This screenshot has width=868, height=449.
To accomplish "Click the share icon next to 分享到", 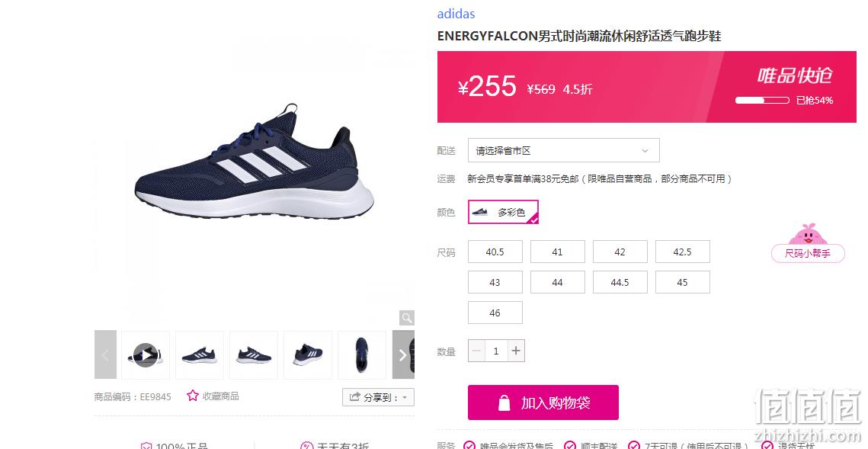I will click(x=354, y=397).
